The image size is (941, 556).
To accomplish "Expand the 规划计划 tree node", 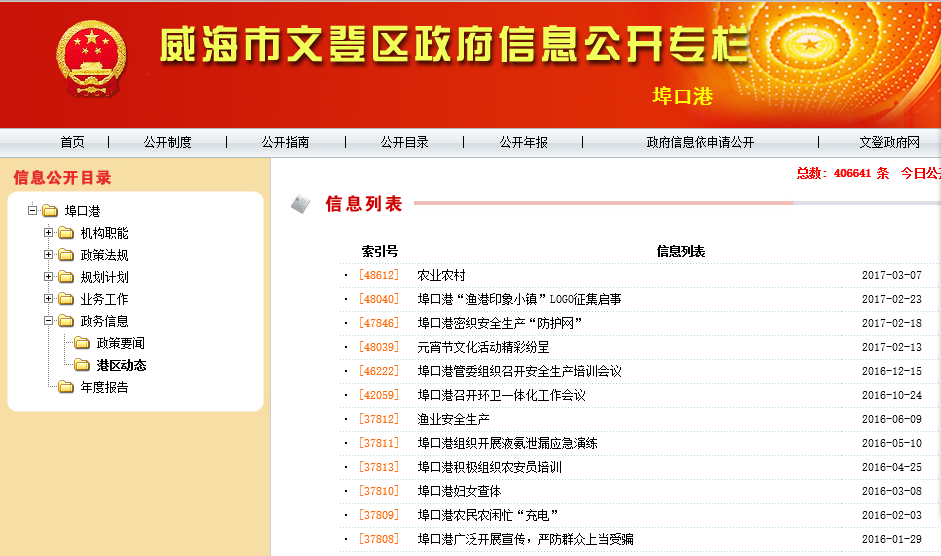I will pos(48,277).
